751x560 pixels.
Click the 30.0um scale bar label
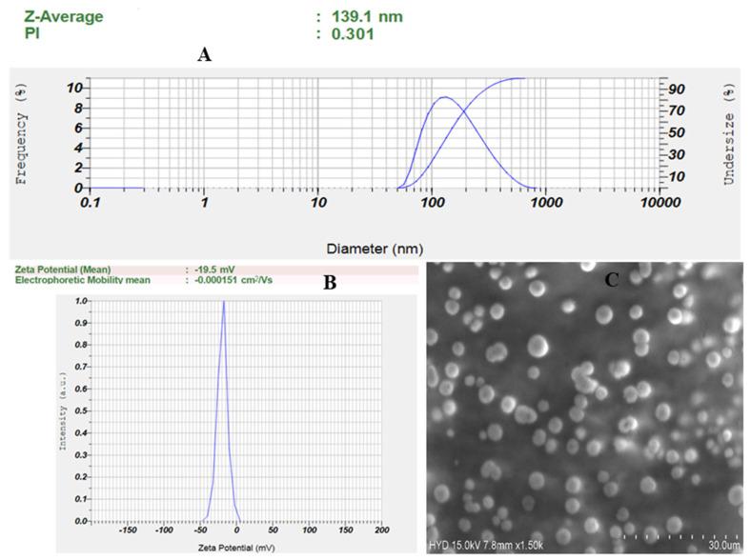click(x=724, y=545)
